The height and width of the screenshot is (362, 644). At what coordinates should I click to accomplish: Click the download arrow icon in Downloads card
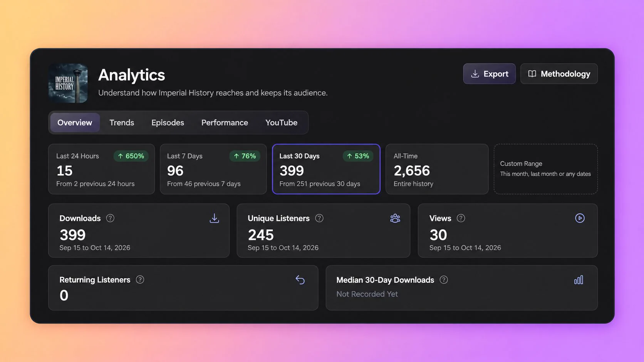coord(215,218)
